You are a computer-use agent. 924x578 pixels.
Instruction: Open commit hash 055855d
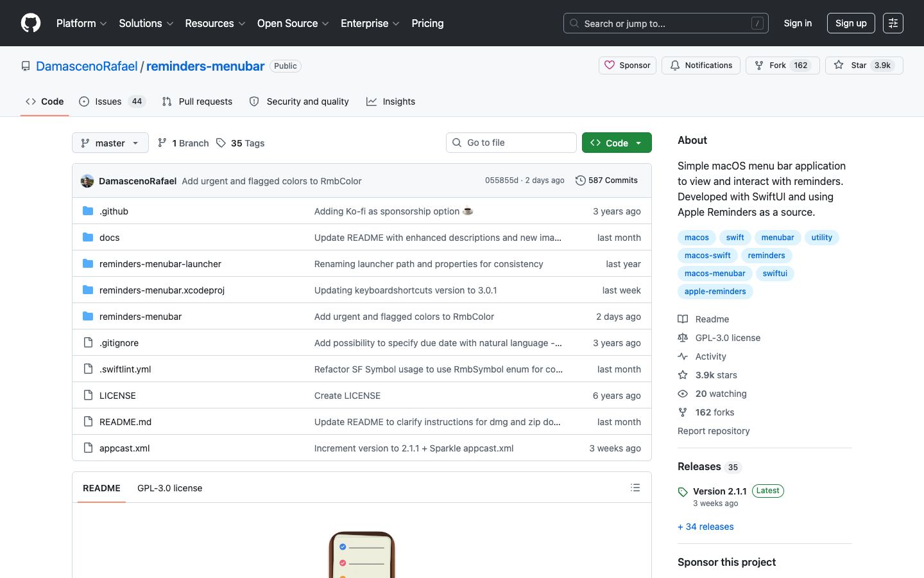(x=502, y=180)
